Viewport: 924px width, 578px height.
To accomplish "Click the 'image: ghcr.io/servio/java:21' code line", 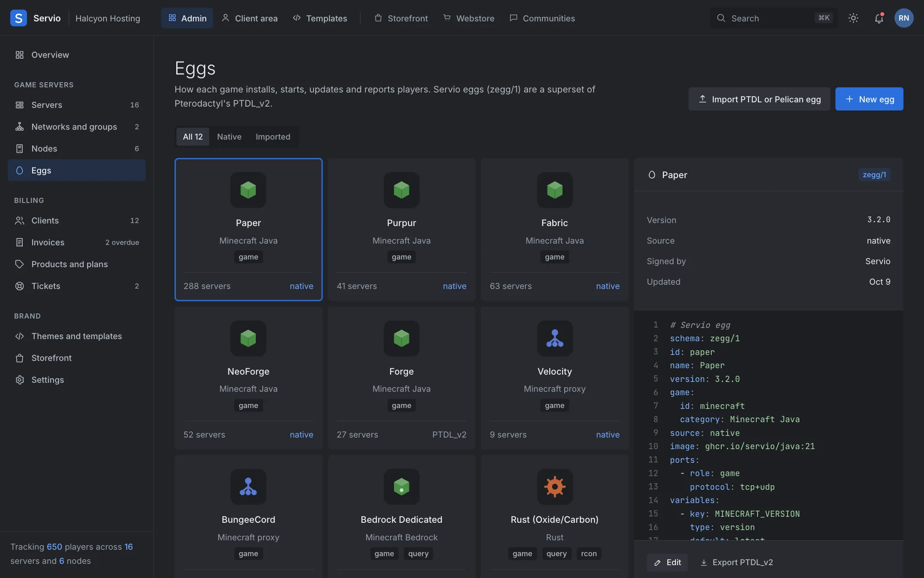I will click(742, 446).
